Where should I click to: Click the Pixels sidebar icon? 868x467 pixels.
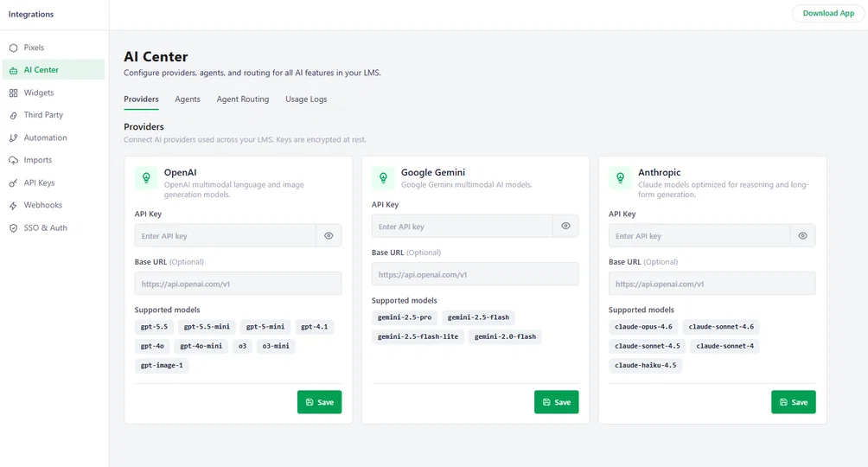coord(13,48)
